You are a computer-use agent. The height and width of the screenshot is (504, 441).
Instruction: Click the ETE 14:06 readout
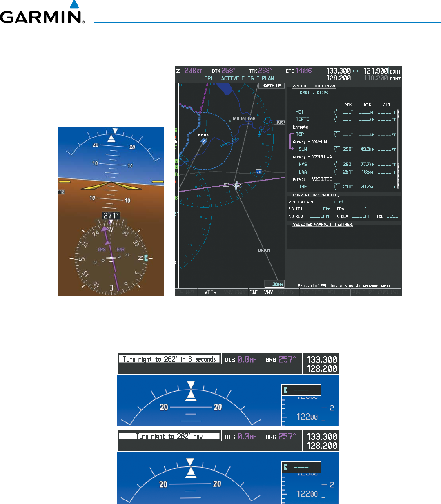click(x=298, y=71)
